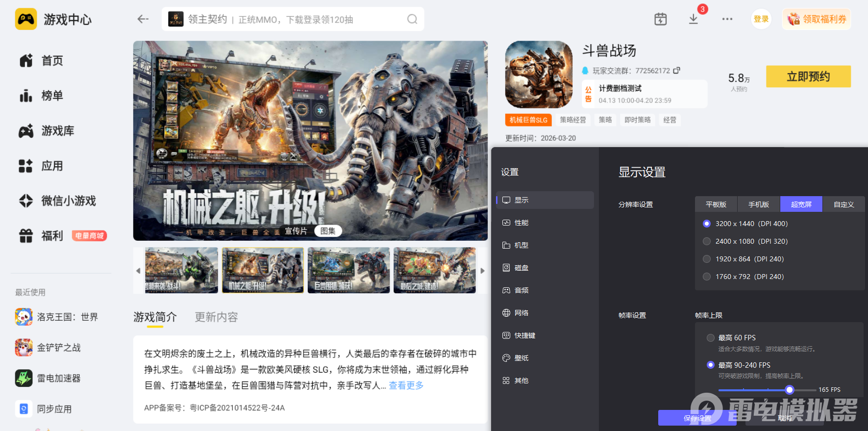Open 微信小游戏 section
The image size is (868, 431).
point(57,201)
